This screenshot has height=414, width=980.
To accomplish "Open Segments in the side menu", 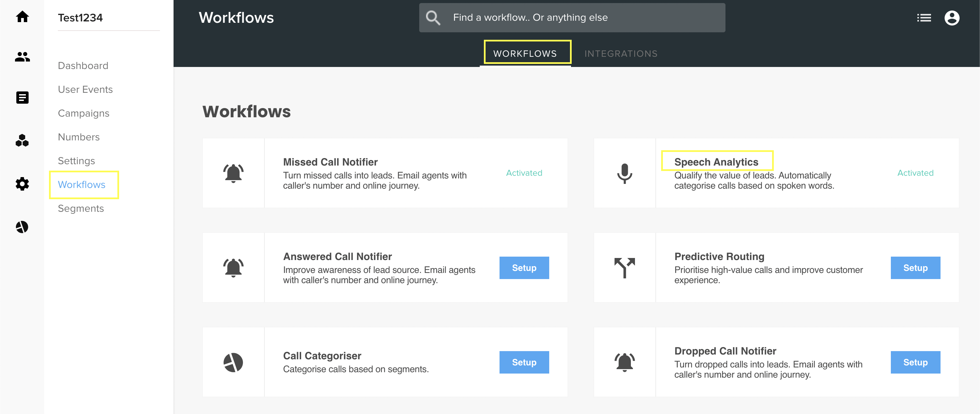I will coord(81,208).
